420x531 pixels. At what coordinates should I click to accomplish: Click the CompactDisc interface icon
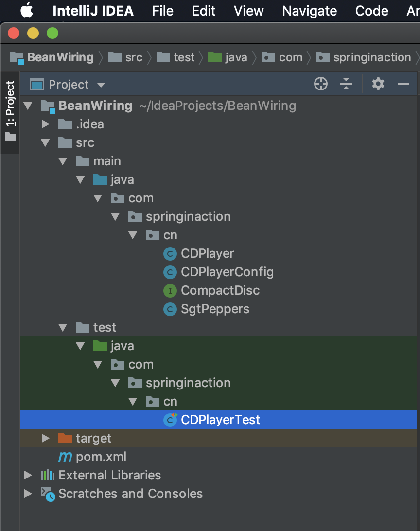(x=170, y=291)
